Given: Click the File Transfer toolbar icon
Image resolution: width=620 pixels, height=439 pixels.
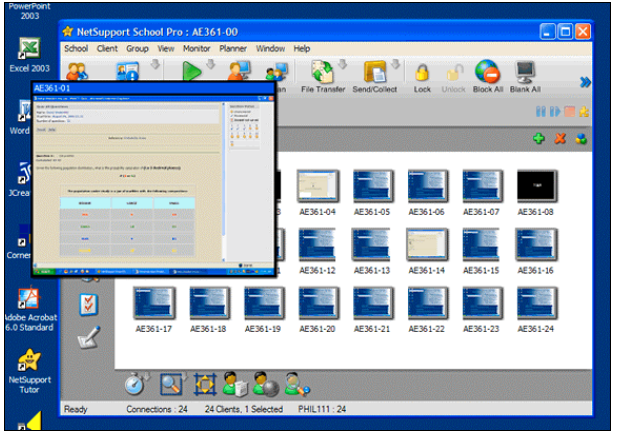Looking at the screenshot, I should [x=323, y=74].
